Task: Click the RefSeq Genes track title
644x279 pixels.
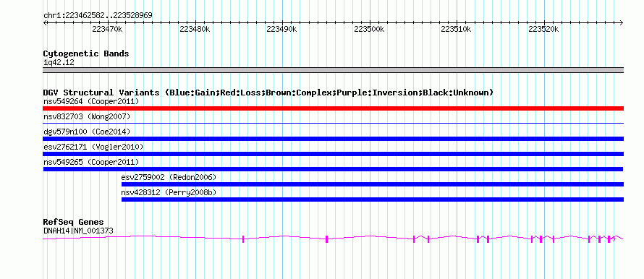Action: coord(73,223)
